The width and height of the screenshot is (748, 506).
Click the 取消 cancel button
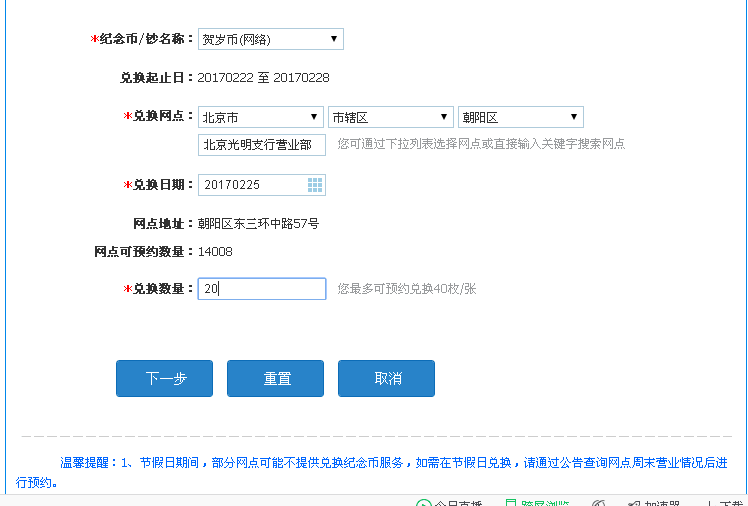[x=386, y=378]
